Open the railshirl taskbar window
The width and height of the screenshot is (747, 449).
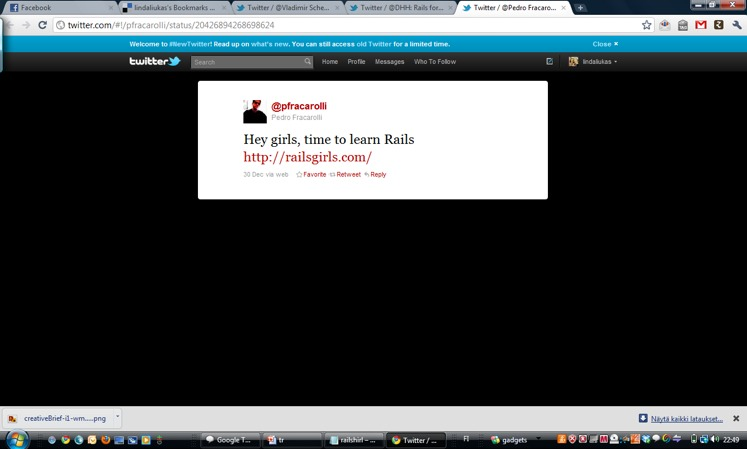coord(353,440)
